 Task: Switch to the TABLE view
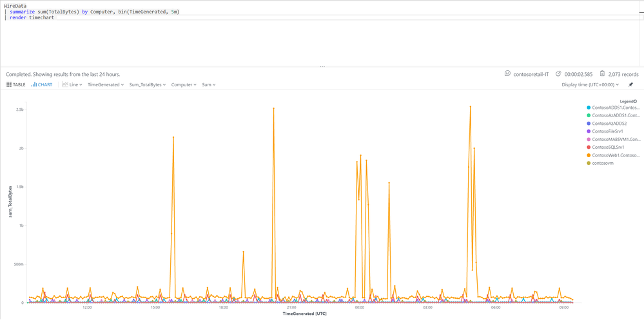[15, 84]
